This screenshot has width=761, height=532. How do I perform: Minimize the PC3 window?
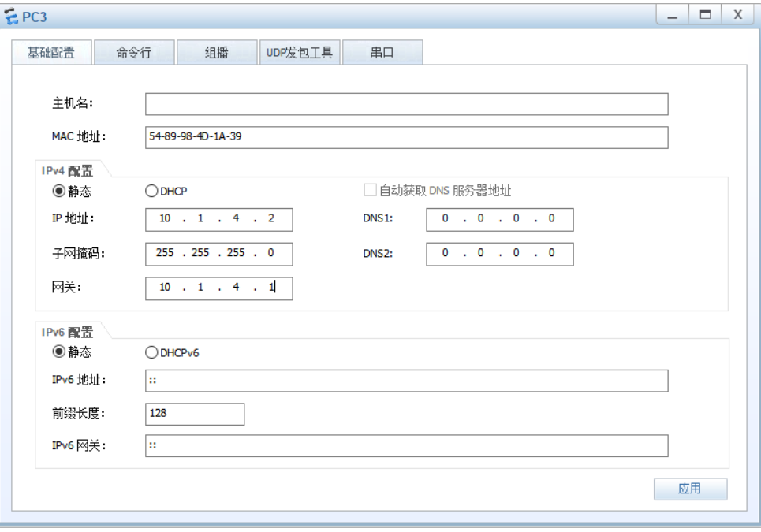point(672,14)
